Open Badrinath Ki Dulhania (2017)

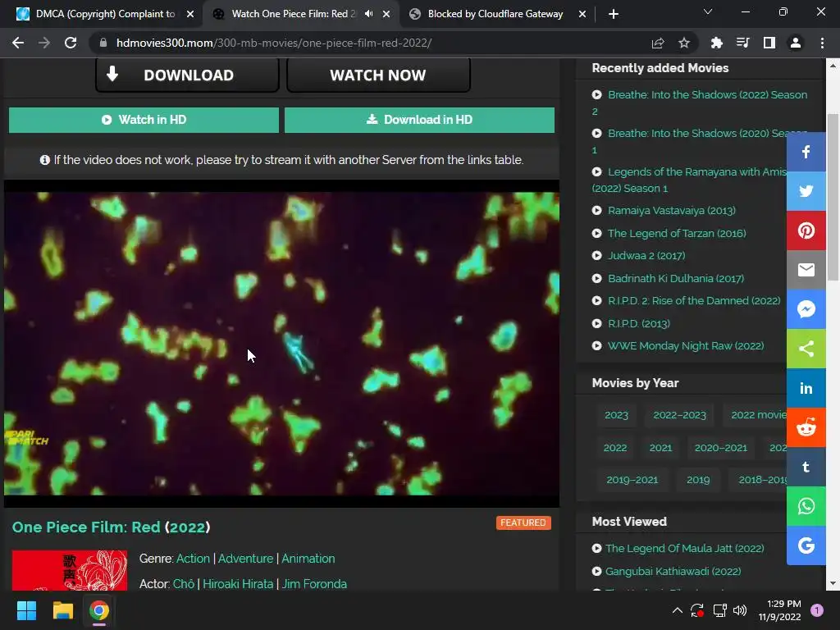676,278
